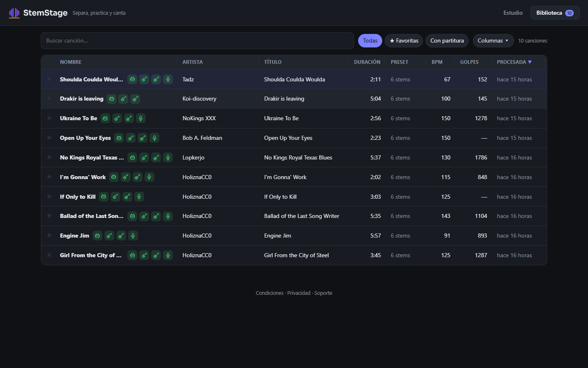Click microphone icon in Shoulda Coulda Woulda row
This screenshot has height=368, width=588.
coord(168,79)
